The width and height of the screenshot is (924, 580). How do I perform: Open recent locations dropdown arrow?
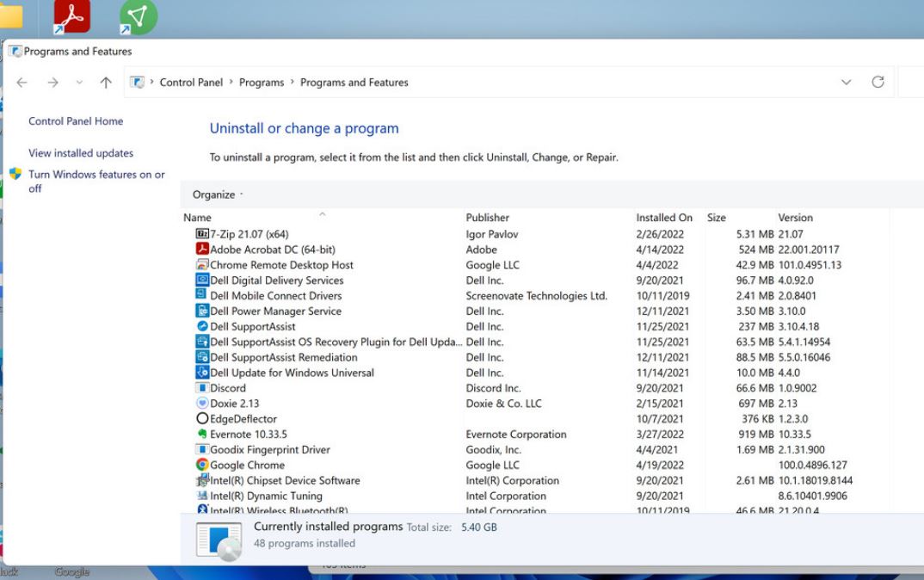[79, 83]
